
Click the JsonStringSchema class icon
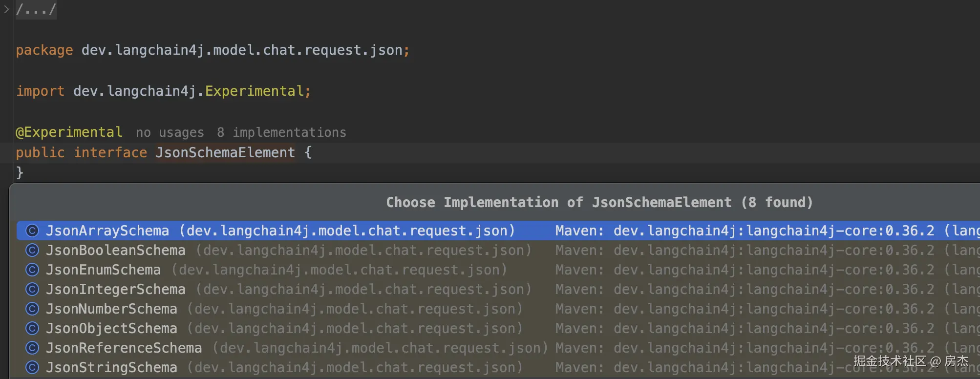(32, 367)
